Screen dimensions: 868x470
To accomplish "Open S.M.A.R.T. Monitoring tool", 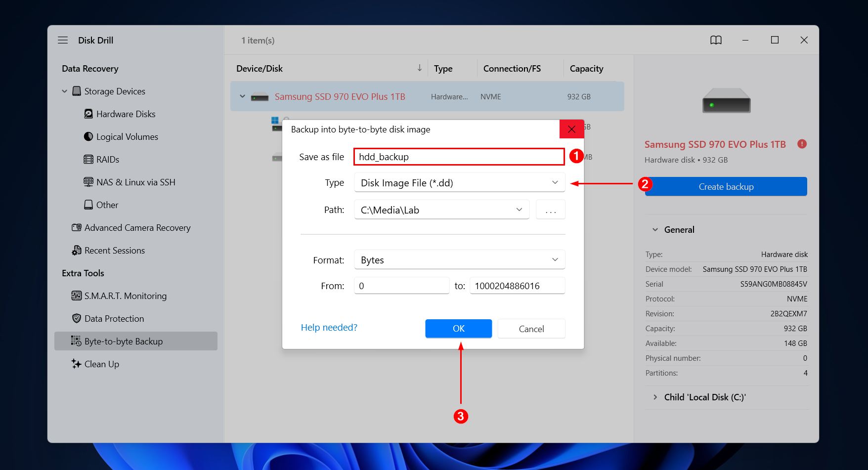I will [x=125, y=296].
